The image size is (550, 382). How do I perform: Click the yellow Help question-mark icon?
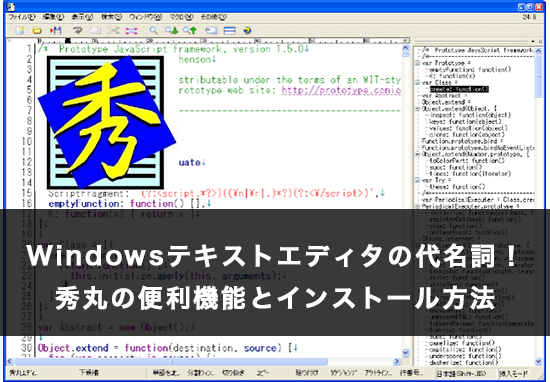pos(247,31)
